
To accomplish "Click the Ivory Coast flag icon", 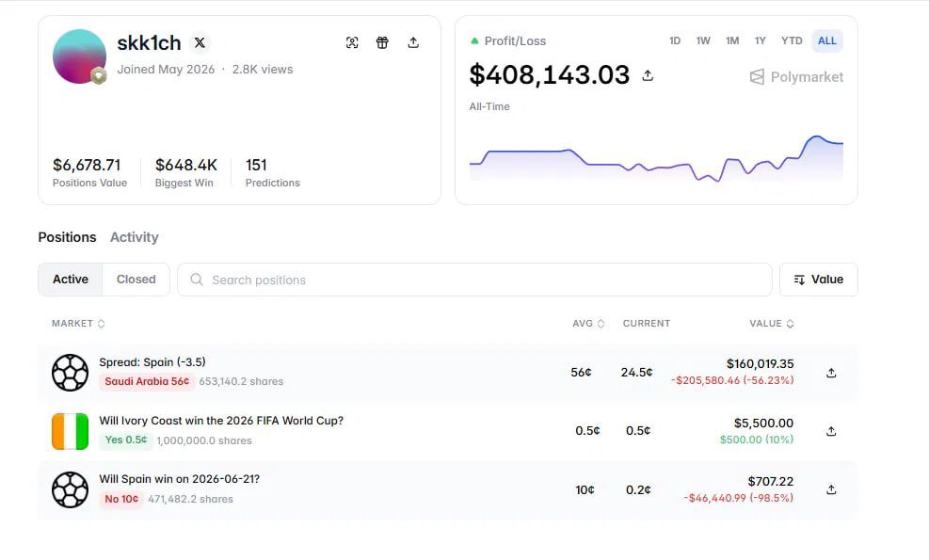I will (70, 431).
